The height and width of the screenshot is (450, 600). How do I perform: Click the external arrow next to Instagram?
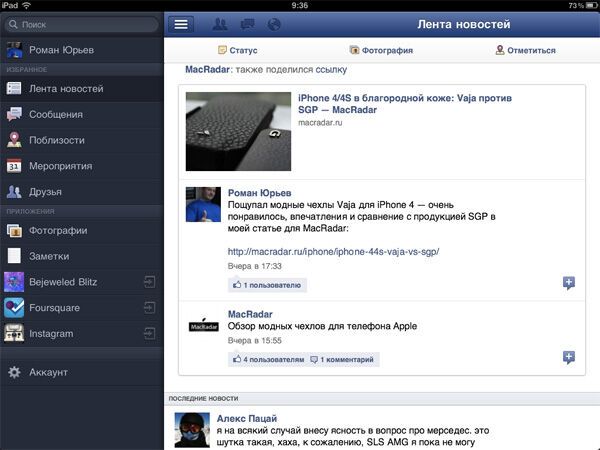click(150, 333)
